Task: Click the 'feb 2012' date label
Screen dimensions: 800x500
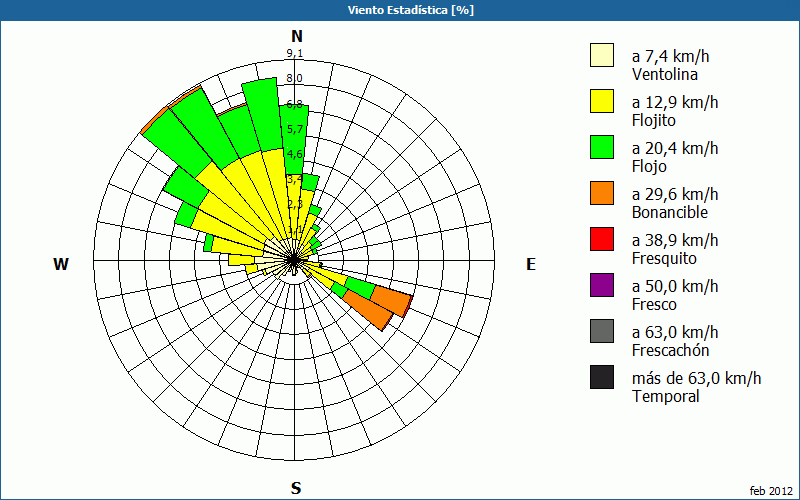Action: [771, 491]
